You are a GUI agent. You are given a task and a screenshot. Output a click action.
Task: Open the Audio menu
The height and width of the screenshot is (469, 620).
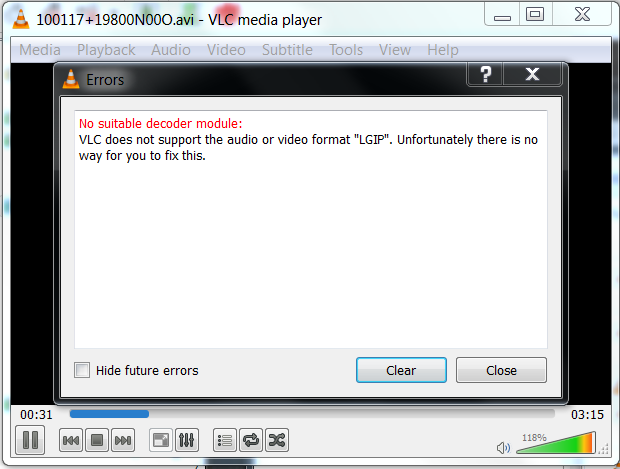point(171,50)
